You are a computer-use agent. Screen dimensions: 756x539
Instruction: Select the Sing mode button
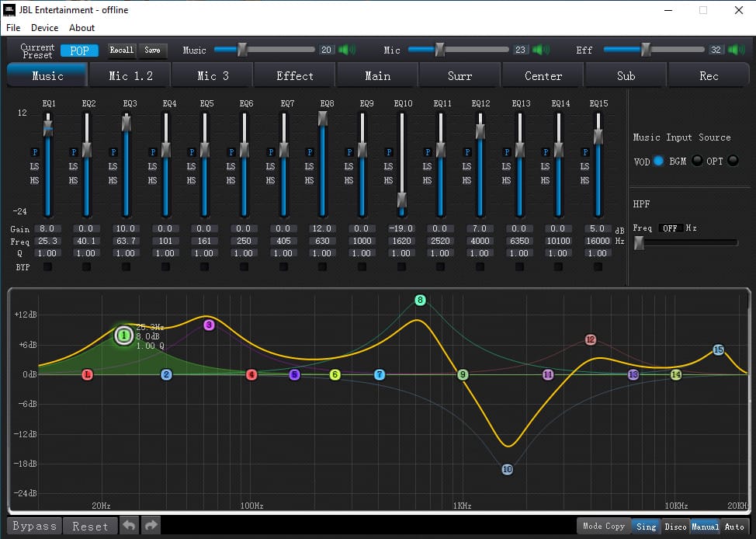[x=646, y=527]
